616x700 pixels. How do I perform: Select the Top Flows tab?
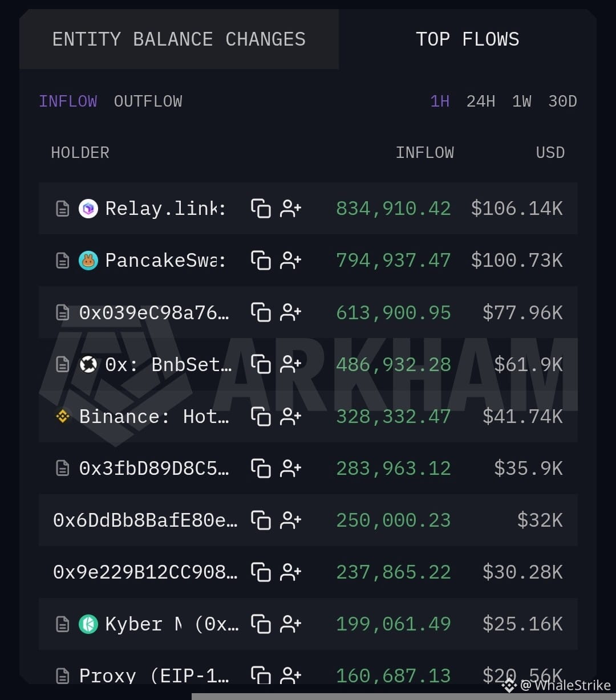click(x=467, y=39)
